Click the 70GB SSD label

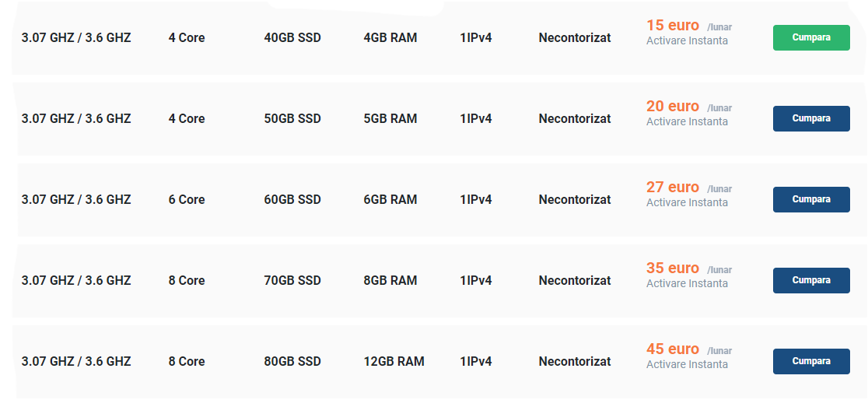[x=292, y=281]
